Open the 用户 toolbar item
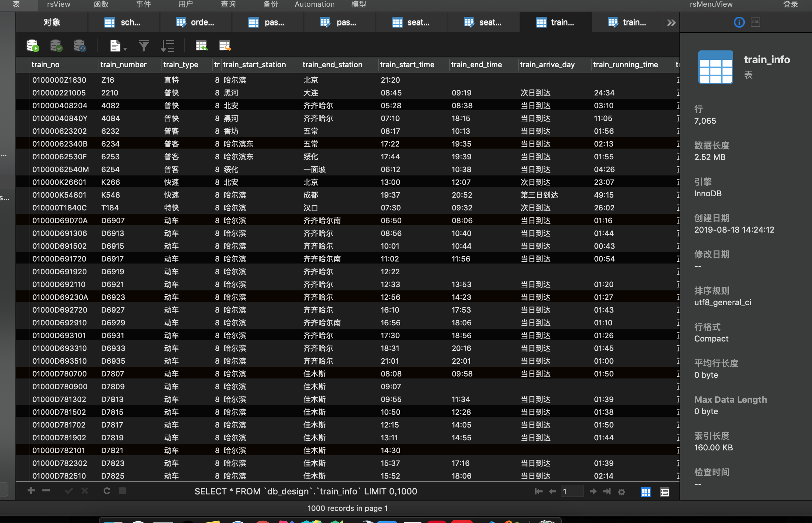 tap(186, 4)
